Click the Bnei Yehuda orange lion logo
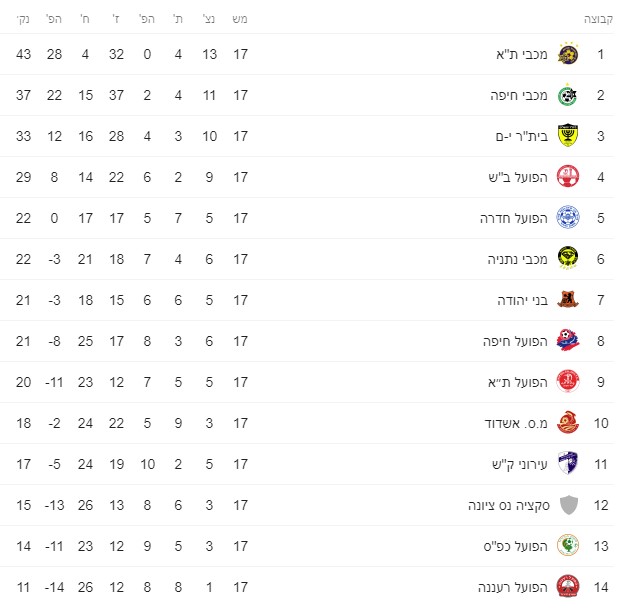Viewport: 624px width, 610px height. pyautogui.click(x=568, y=300)
